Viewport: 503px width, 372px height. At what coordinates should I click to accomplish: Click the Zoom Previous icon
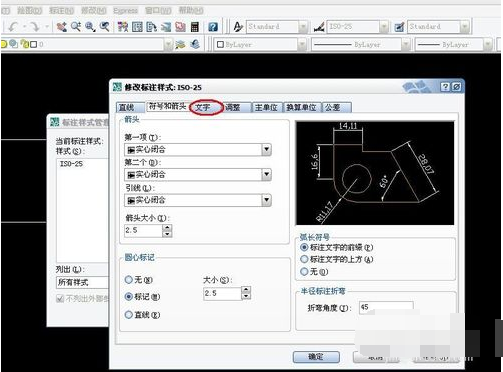tap(105, 27)
